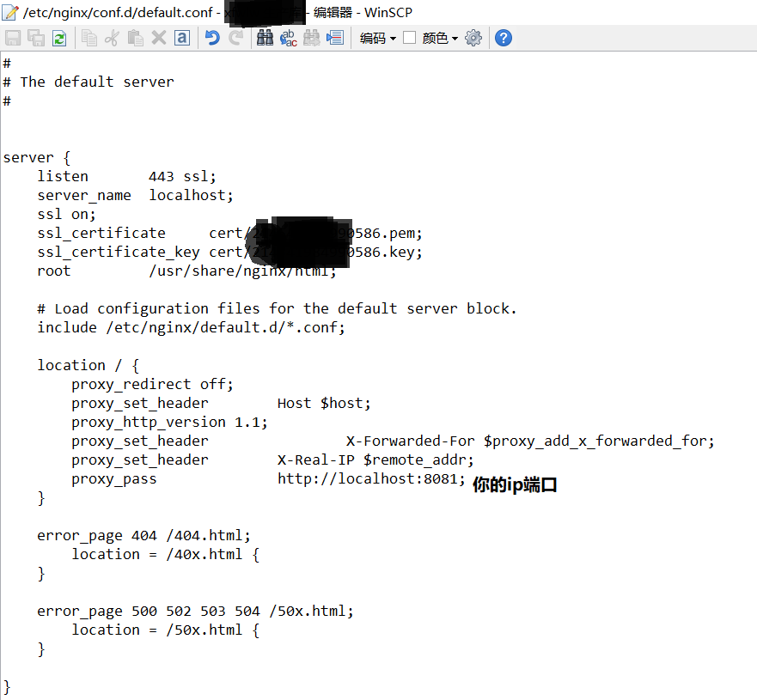This screenshot has width=757, height=700.
Task: Open the Replace text tool
Action: point(289,38)
